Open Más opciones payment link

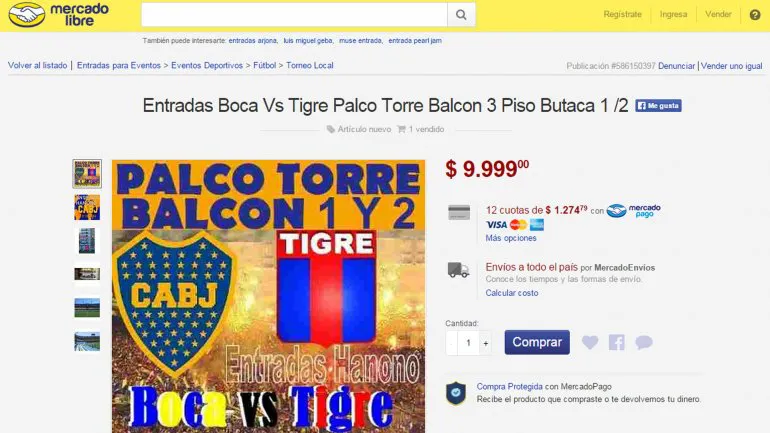511,238
